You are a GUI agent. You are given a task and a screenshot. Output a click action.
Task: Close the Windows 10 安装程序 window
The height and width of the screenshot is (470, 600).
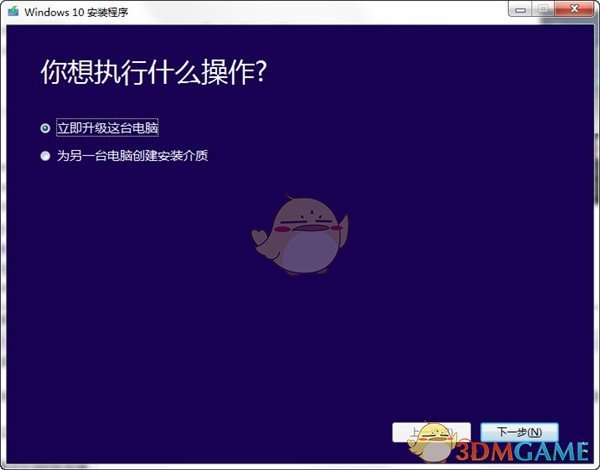click(x=574, y=9)
